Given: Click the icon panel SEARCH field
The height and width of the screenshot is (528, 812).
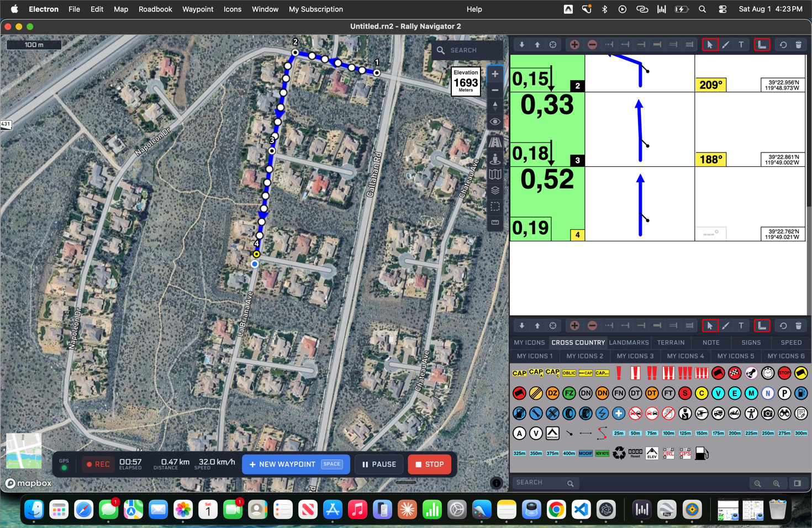Looking at the screenshot, I should 546,483.
